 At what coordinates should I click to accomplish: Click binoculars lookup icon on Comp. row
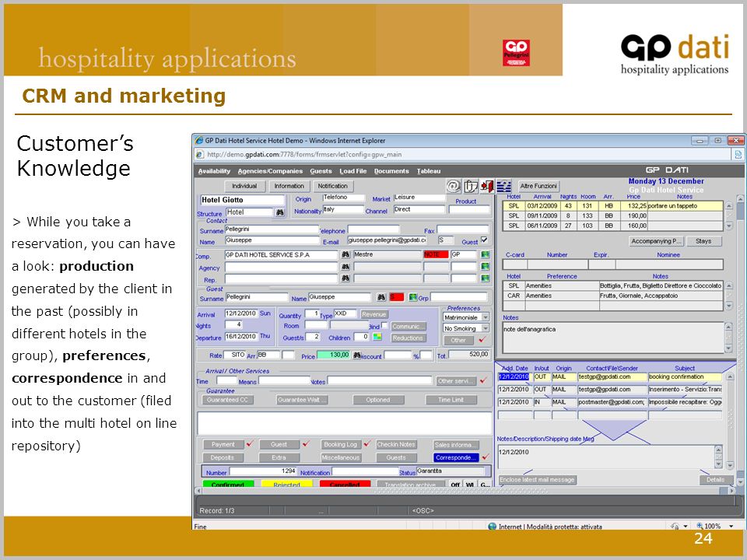[345, 255]
